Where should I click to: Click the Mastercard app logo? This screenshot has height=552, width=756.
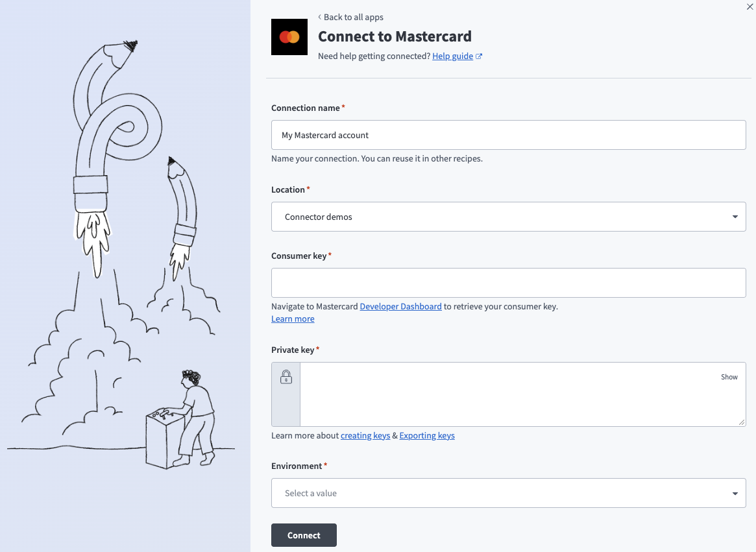pyautogui.click(x=289, y=37)
